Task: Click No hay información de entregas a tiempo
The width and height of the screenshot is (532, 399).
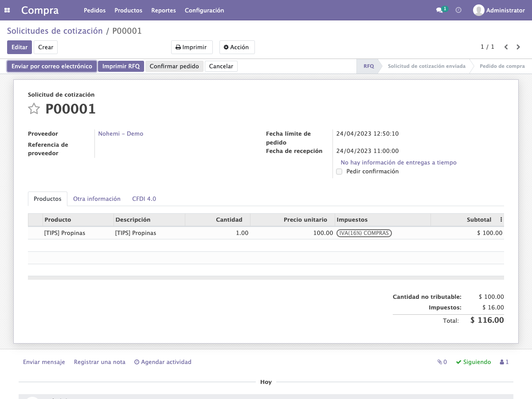Action: click(x=399, y=163)
